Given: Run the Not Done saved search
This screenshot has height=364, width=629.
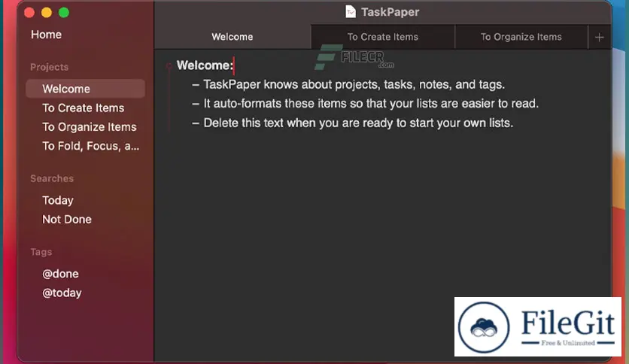Looking at the screenshot, I should [x=67, y=220].
